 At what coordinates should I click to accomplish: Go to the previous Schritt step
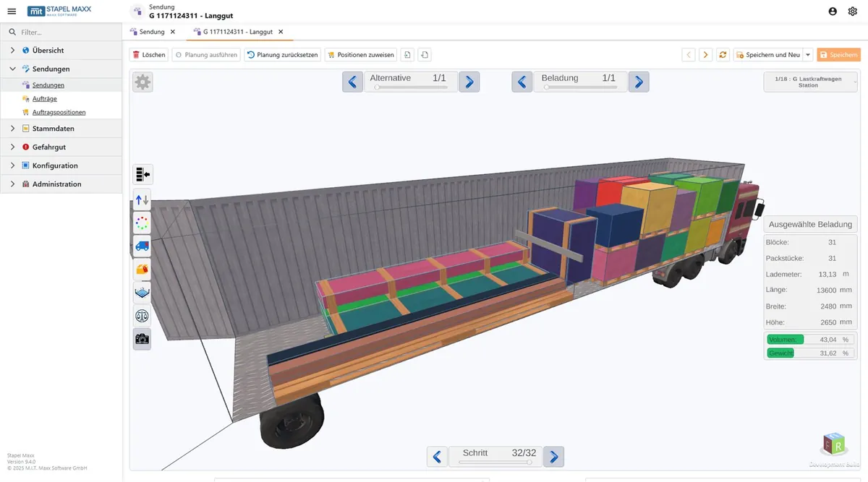point(437,457)
